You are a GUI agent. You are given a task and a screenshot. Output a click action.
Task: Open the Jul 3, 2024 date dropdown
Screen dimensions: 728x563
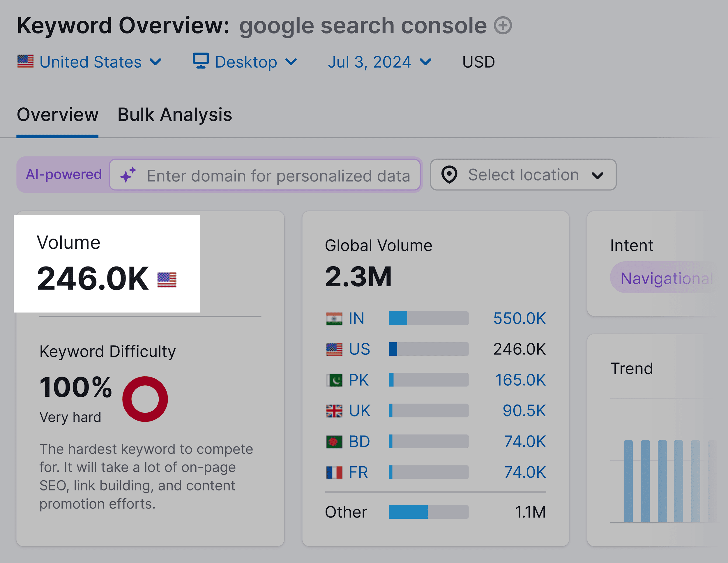coord(380,62)
